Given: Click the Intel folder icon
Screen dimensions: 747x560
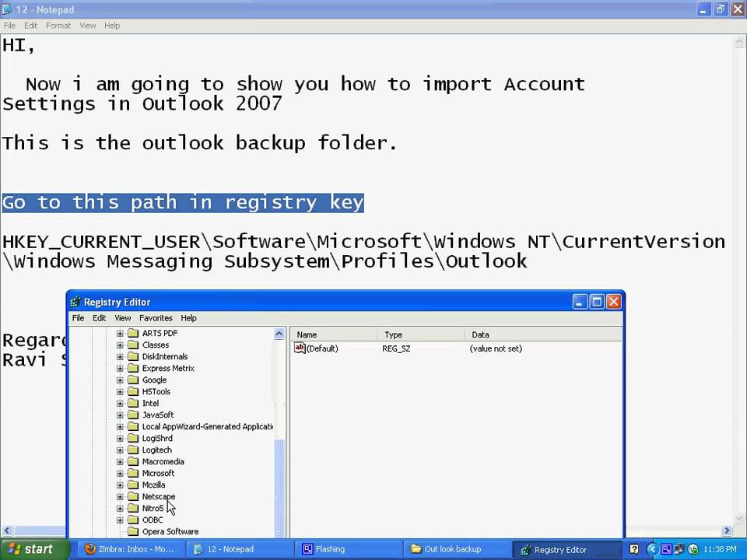Looking at the screenshot, I should 133,403.
